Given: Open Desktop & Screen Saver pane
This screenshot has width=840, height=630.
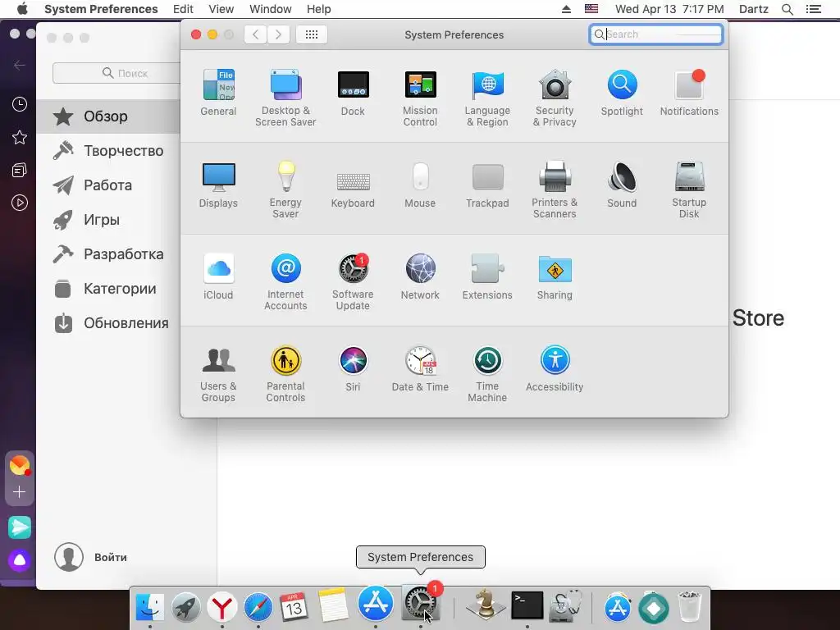Looking at the screenshot, I should pos(285,98).
